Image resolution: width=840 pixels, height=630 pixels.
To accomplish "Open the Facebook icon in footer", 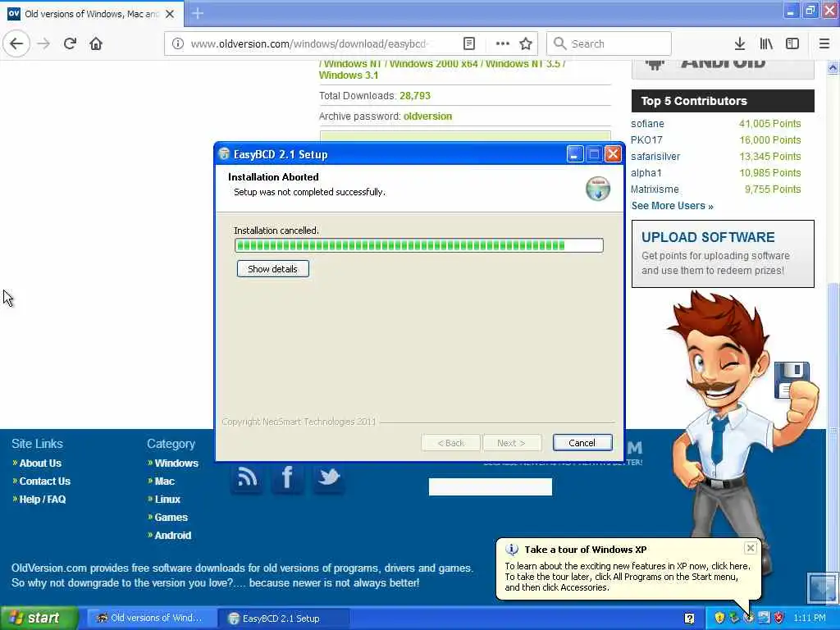I will [x=287, y=477].
